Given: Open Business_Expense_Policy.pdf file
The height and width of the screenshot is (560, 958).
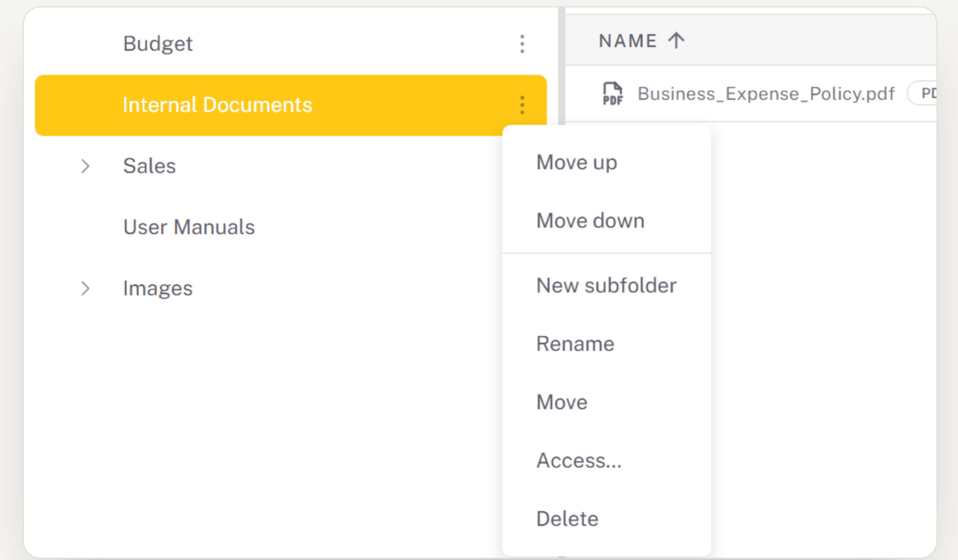Looking at the screenshot, I should (x=766, y=94).
